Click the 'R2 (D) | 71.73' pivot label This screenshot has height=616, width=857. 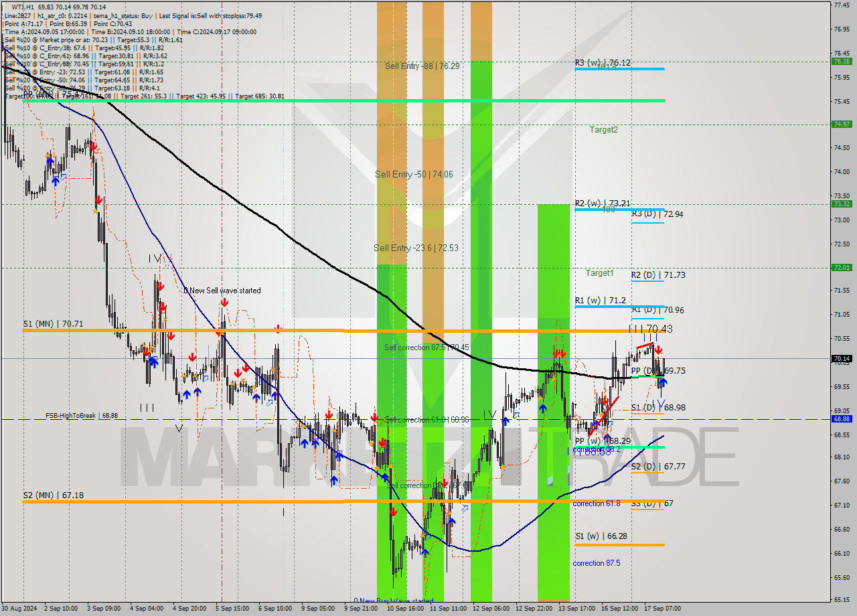[658, 275]
